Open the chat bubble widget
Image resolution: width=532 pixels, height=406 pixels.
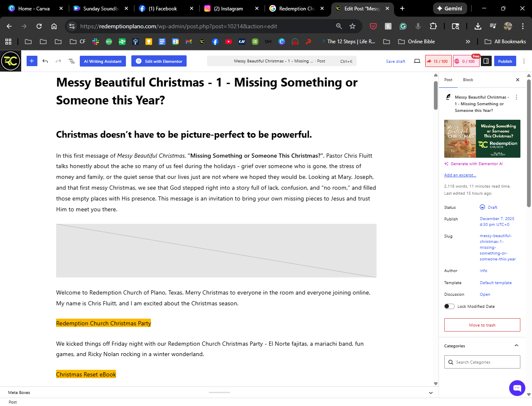(x=517, y=388)
